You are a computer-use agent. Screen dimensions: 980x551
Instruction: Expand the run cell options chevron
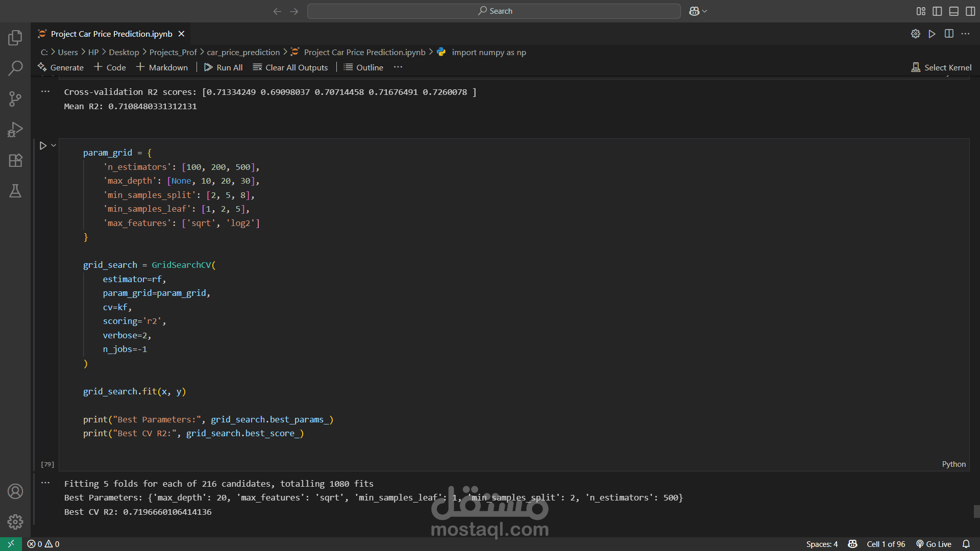tap(54, 145)
